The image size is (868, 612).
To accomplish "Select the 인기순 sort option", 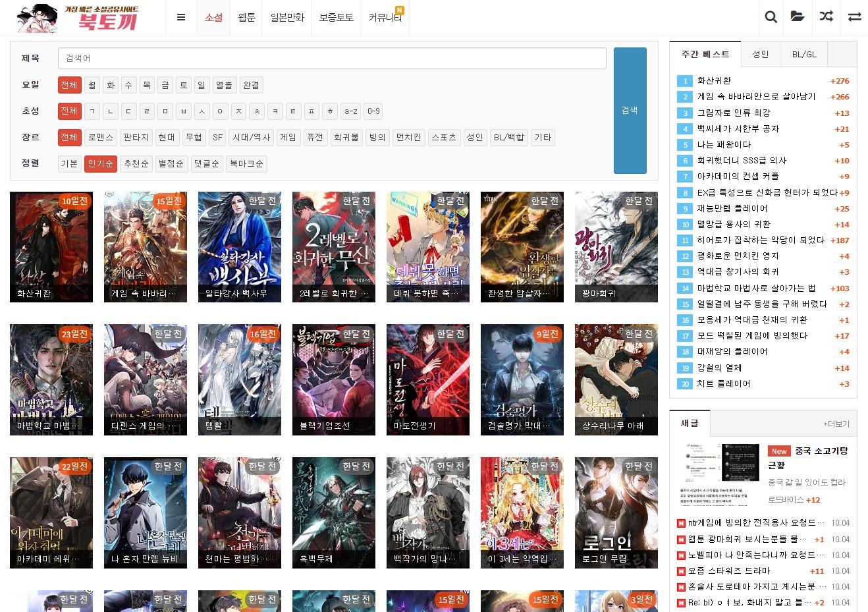I will pyautogui.click(x=100, y=164).
